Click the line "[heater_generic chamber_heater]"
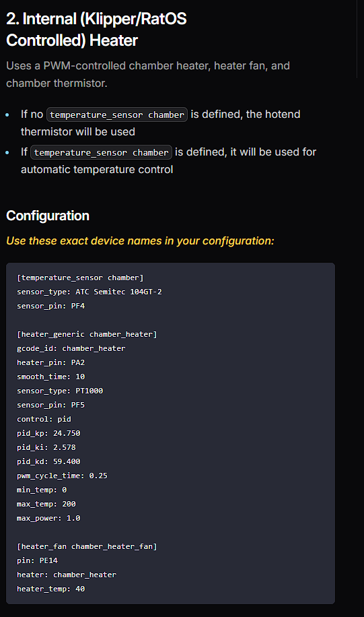This screenshot has width=364, height=617. point(87,335)
